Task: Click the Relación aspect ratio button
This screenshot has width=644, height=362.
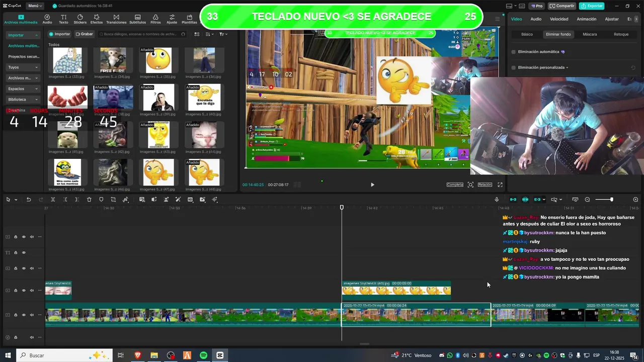Action: (x=485, y=185)
